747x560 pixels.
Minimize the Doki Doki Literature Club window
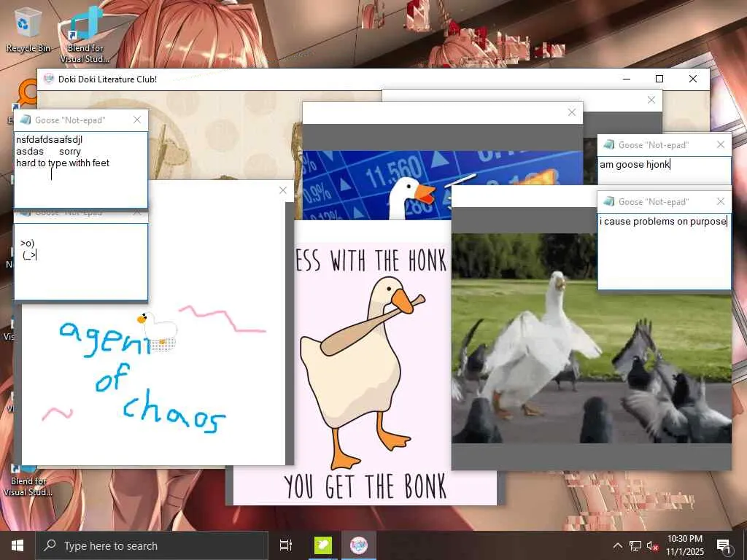pyautogui.click(x=627, y=79)
